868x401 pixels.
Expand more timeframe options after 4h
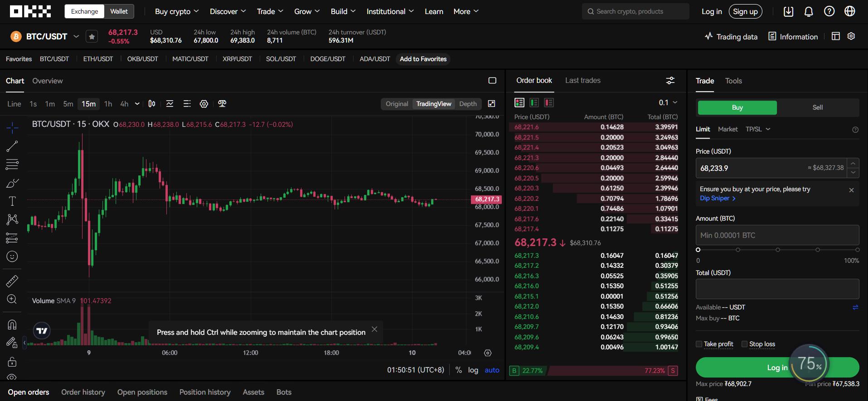(137, 104)
